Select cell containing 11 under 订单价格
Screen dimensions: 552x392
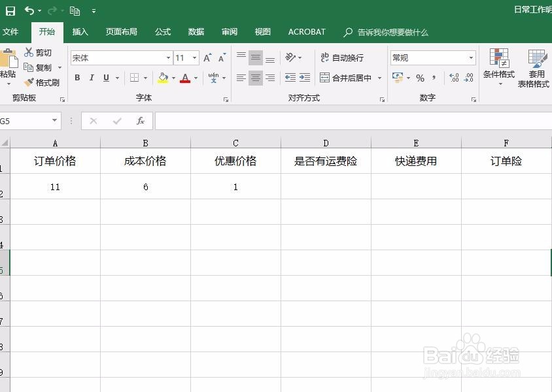click(56, 187)
